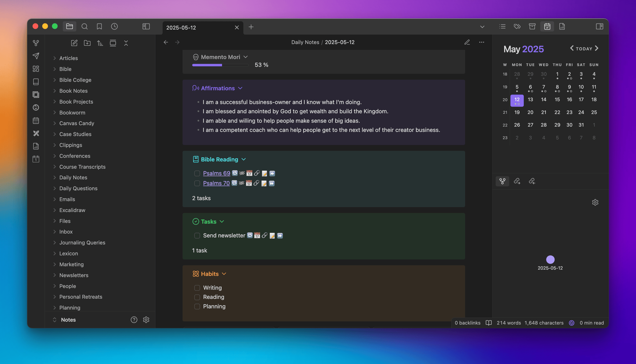Open local graph settings gear
This screenshot has width=636, height=364.
[x=595, y=202]
